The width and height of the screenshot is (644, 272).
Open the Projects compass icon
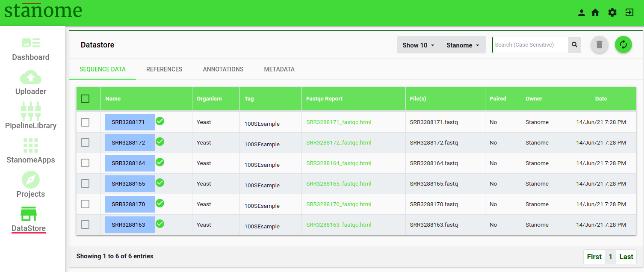point(31,180)
